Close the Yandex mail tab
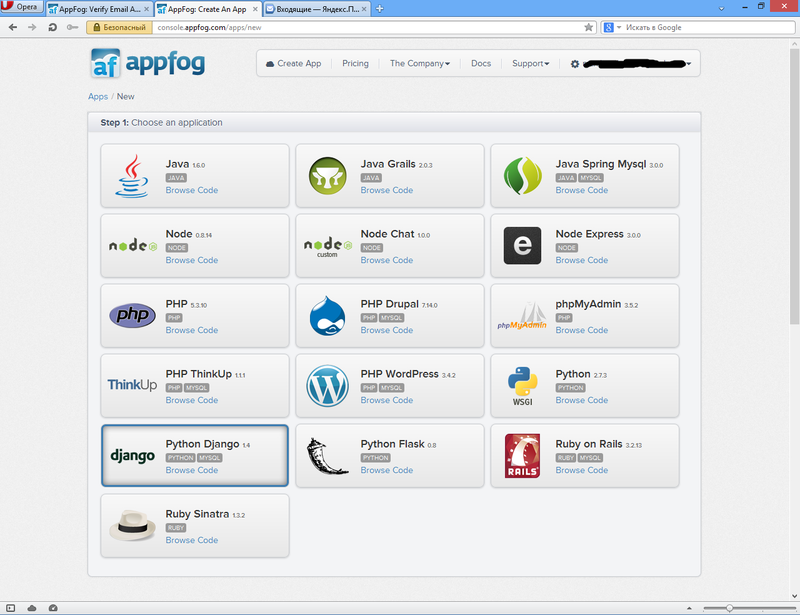The width and height of the screenshot is (800, 615). click(364, 9)
